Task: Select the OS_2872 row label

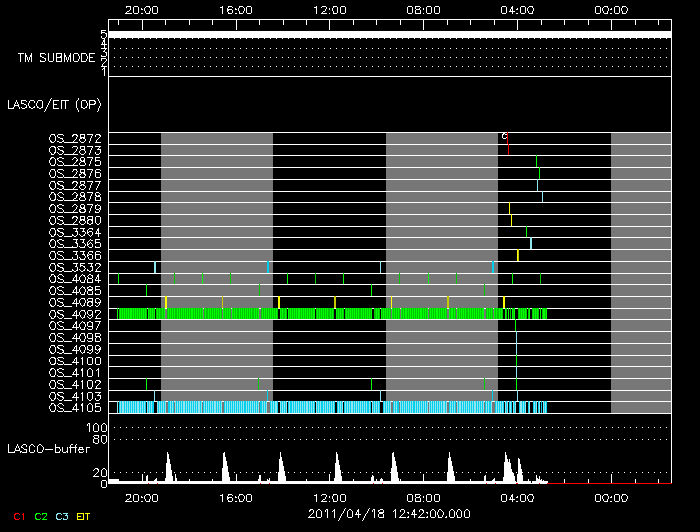Action: tap(75, 138)
